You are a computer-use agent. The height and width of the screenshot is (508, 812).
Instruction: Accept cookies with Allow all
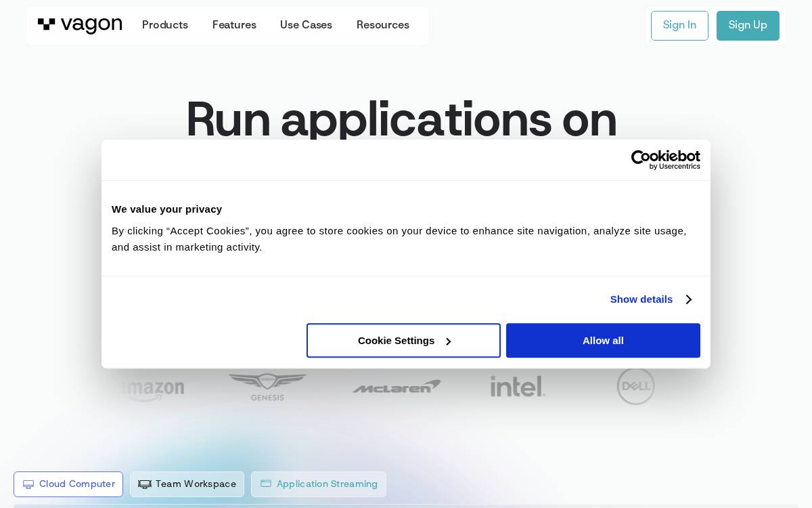[x=603, y=341]
